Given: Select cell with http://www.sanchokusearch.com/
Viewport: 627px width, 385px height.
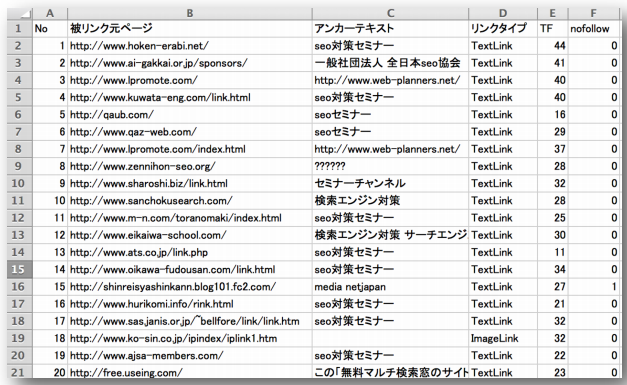Looking at the screenshot, I should [190, 200].
